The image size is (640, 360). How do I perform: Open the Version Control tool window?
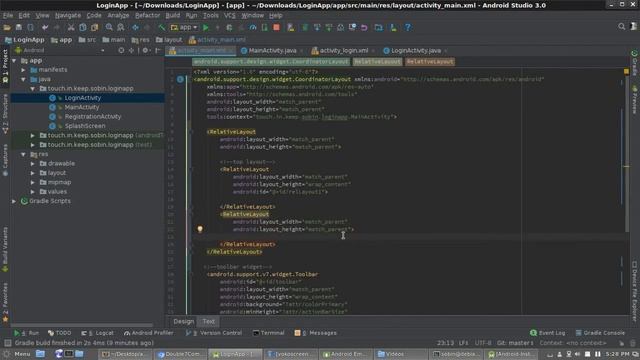tap(213, 333)
